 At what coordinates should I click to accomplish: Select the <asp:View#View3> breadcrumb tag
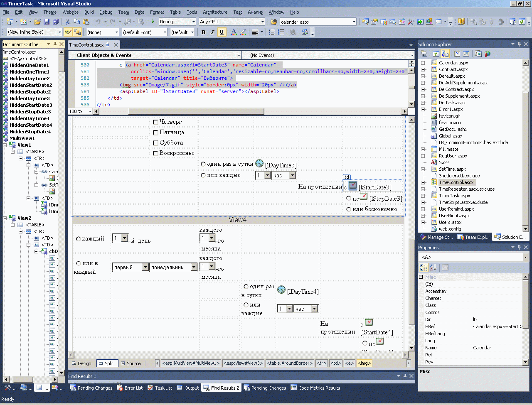coord(244,363)
